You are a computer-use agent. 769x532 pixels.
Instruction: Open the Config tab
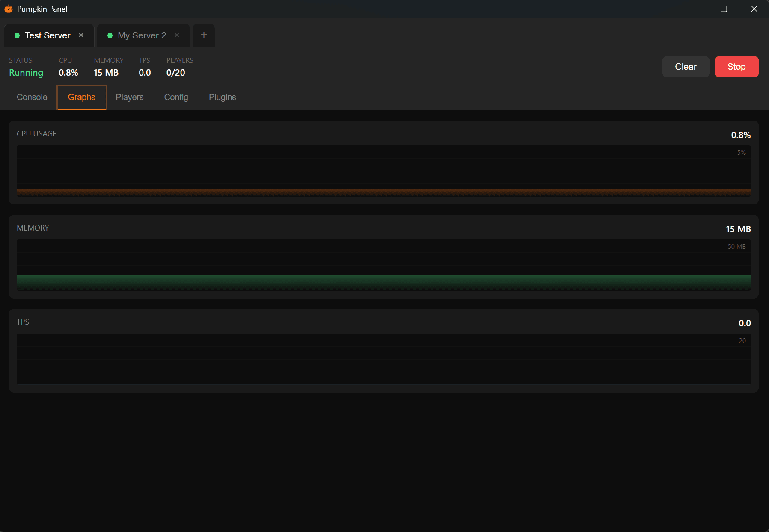(176, 97)
